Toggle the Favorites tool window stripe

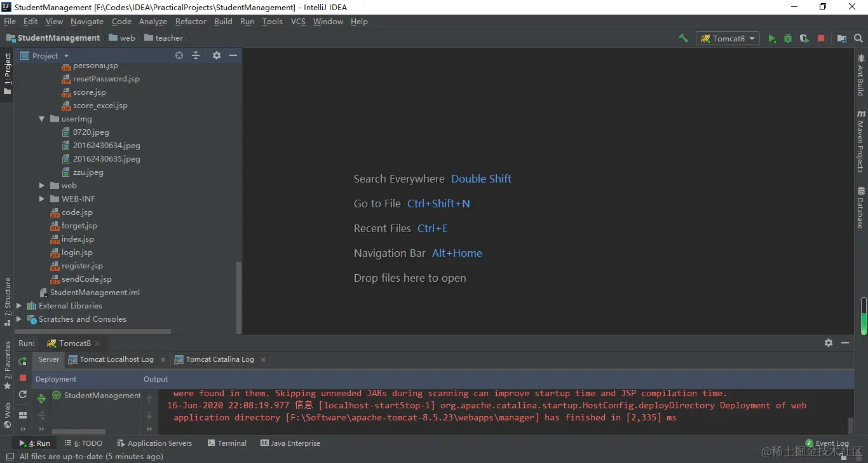click(8, 366)
